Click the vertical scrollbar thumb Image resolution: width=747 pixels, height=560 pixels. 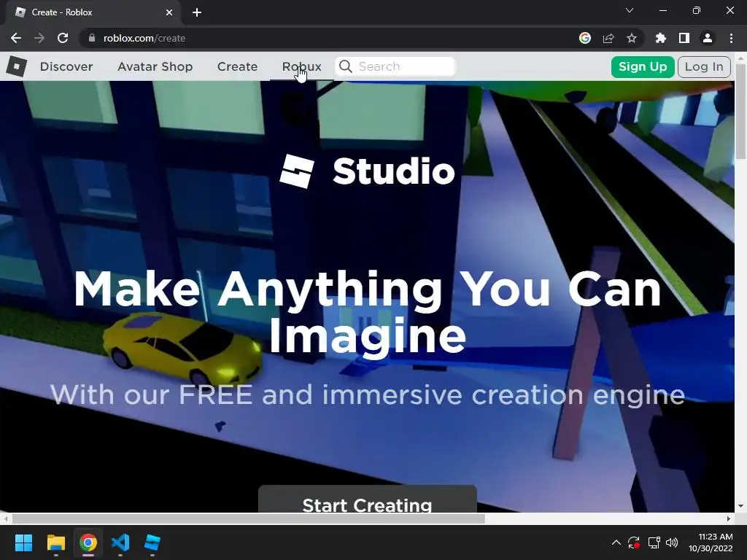(x=741, y=111)
